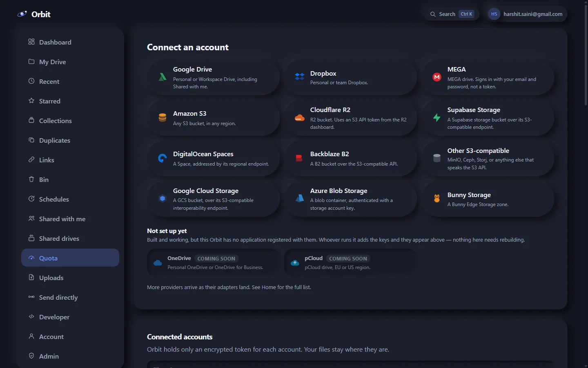
Task: Go to Duplicates in the sidebar
Action: pyautogui.click(x=70, y=140)
